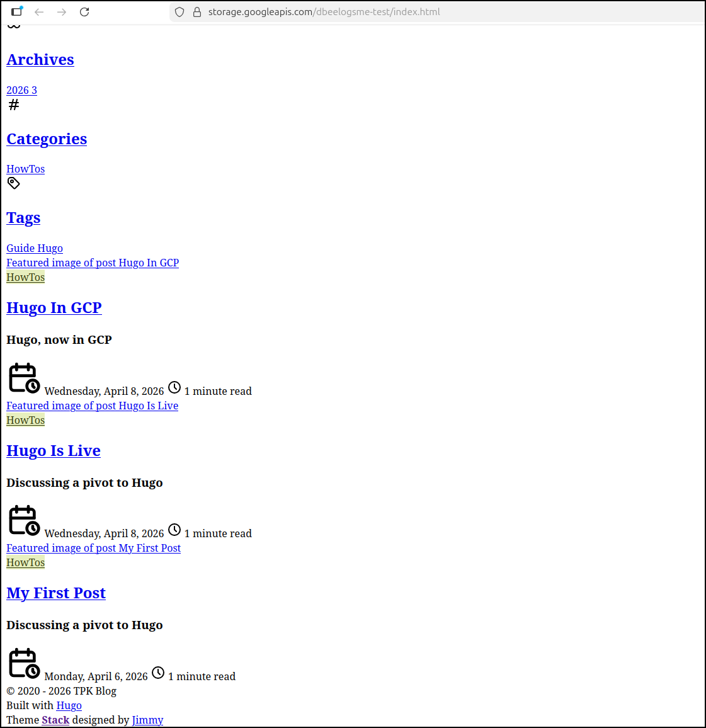
Task: Click the highlighted HowTos badge above My First Post
Action: [25, 562]
